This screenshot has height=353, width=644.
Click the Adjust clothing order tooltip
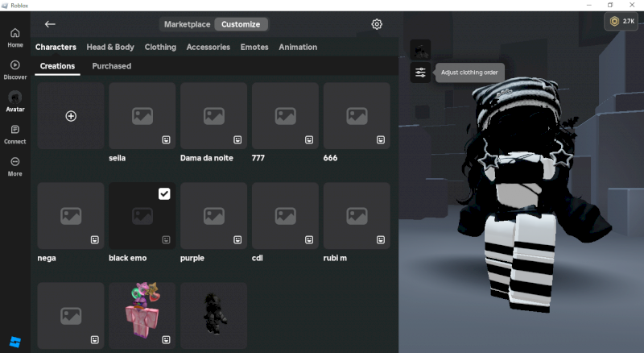[469, 73]
